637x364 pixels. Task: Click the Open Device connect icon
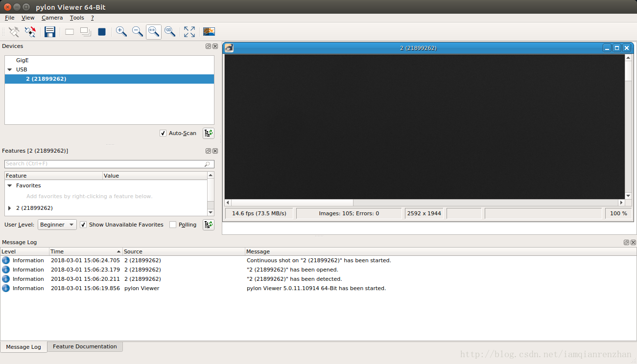(x=14, y=32)
